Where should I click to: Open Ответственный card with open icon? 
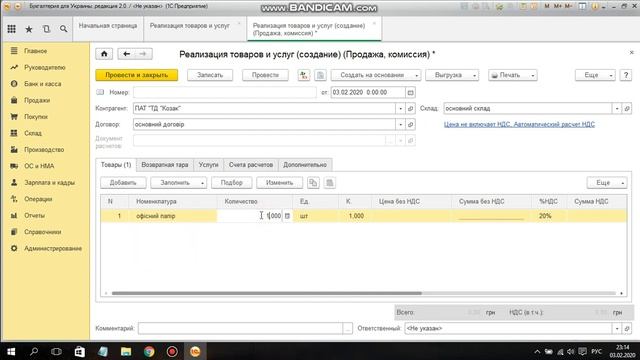(x=627, y=329)
